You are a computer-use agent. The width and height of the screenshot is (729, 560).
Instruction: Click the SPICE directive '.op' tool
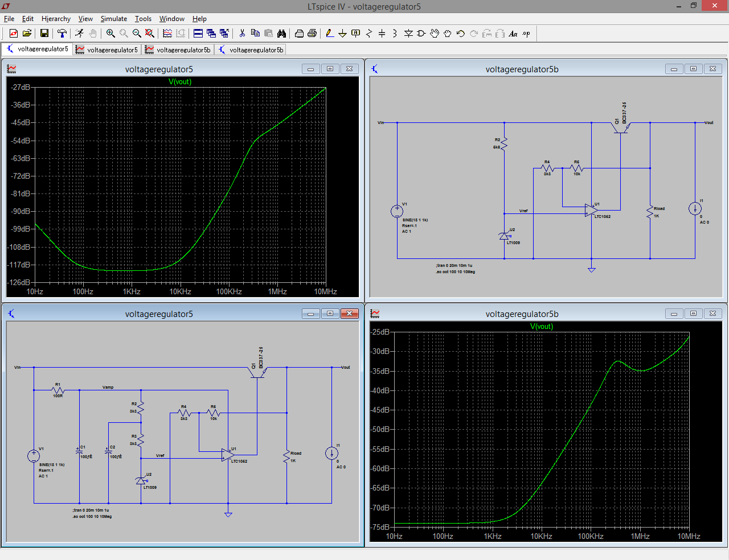coord(526,34)
